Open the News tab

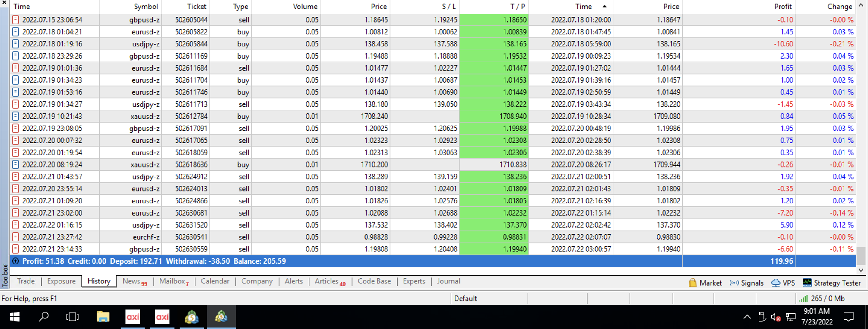tap(131, 281)
